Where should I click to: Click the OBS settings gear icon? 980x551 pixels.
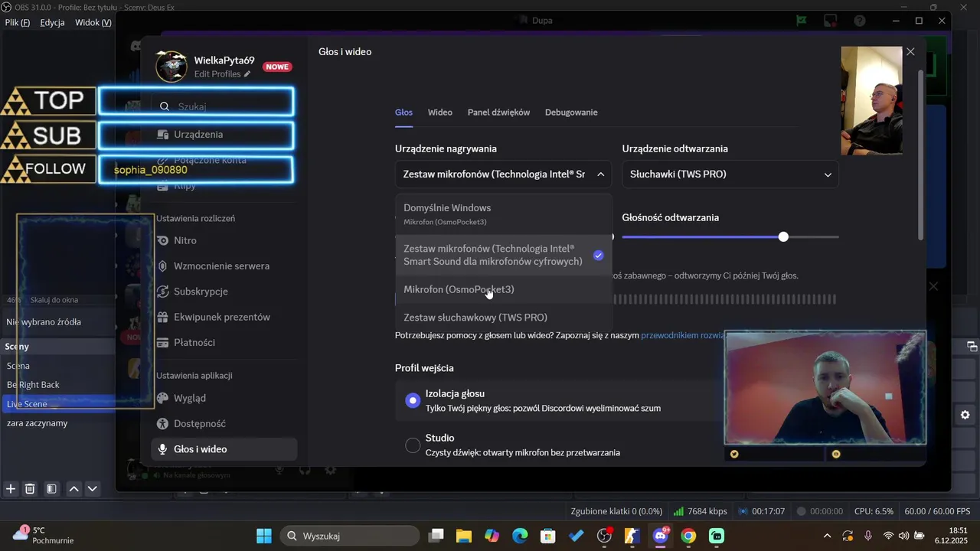(x=965, y=415)
